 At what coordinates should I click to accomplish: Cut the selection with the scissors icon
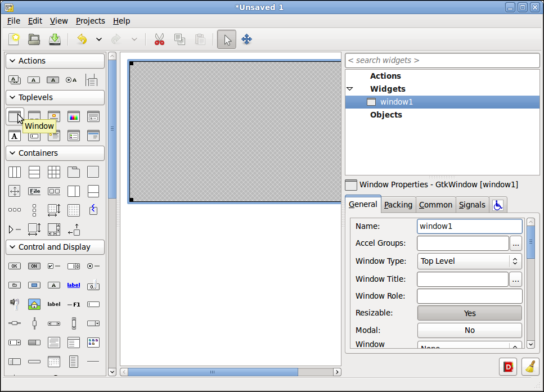coord(159,39)
